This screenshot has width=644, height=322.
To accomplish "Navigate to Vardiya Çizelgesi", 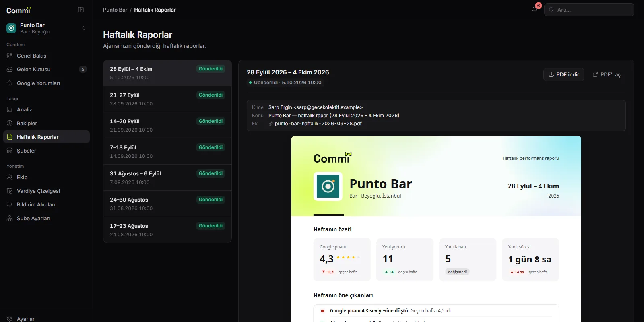I will pos(47,191).
